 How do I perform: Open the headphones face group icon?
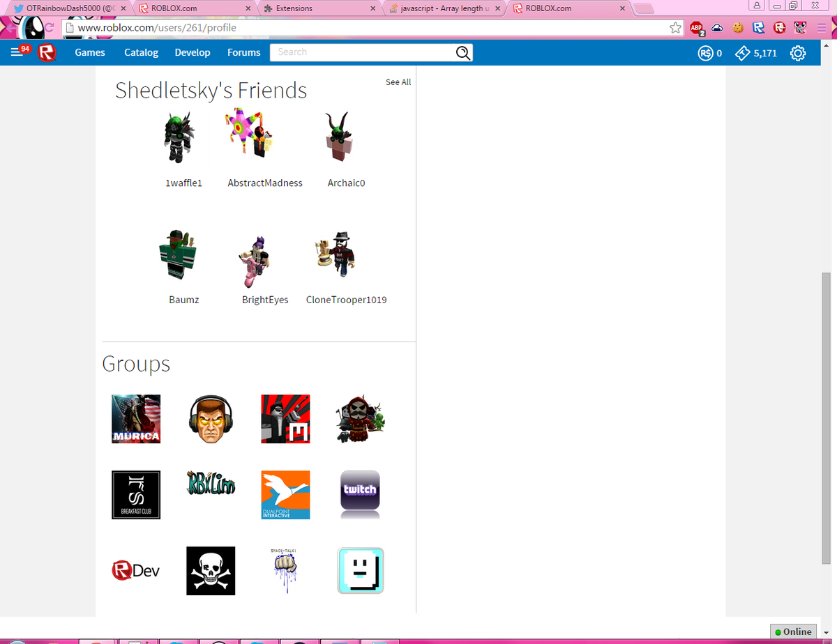(x=211, y=418)
